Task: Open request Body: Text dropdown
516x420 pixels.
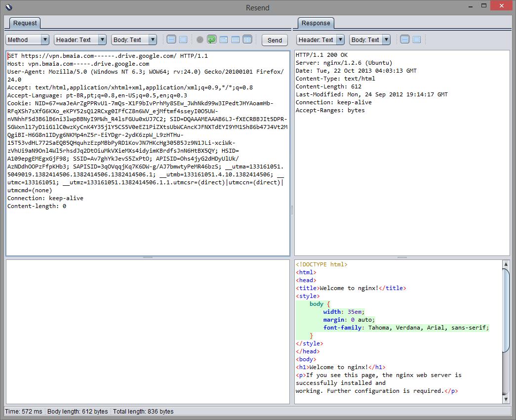Action: (x=133, y=40)
